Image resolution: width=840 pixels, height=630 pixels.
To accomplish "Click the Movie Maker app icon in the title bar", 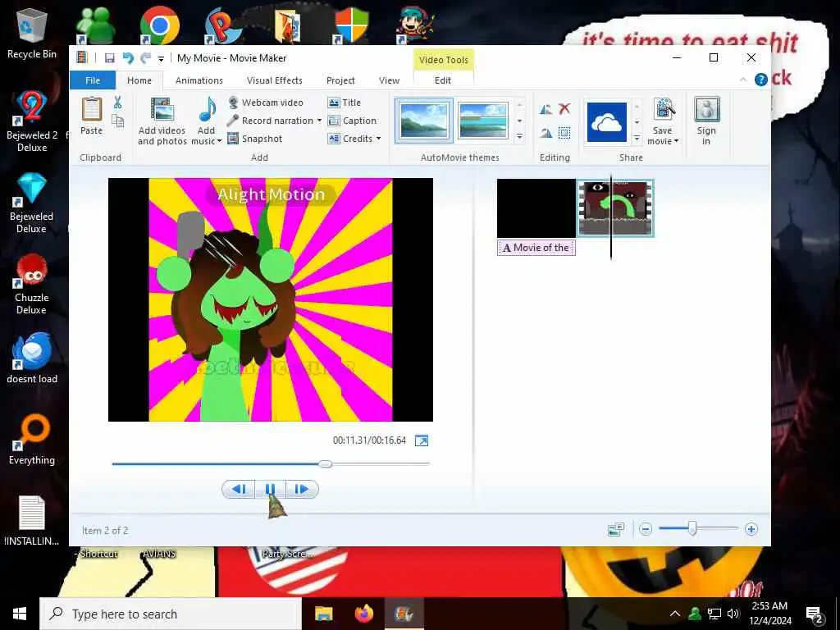I will coord(82,57).
